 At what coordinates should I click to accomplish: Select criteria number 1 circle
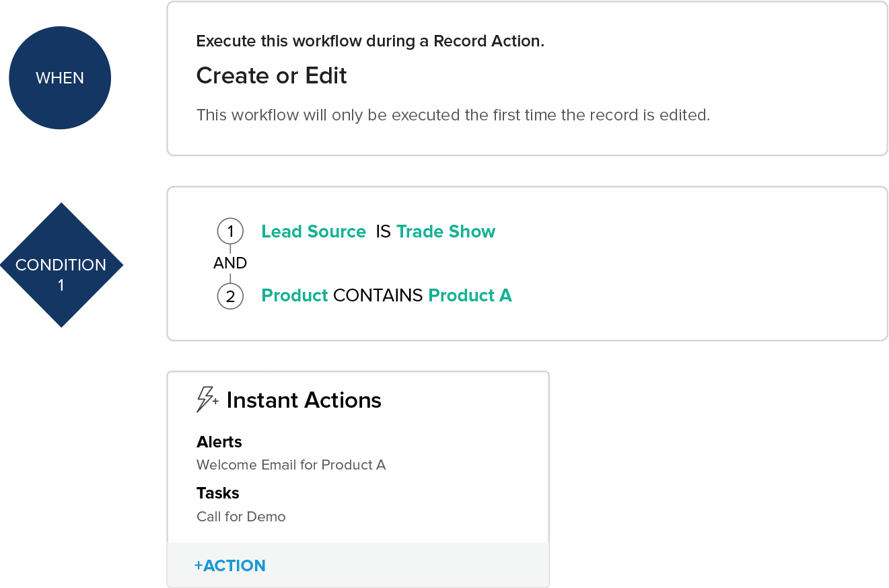(230, 232)
